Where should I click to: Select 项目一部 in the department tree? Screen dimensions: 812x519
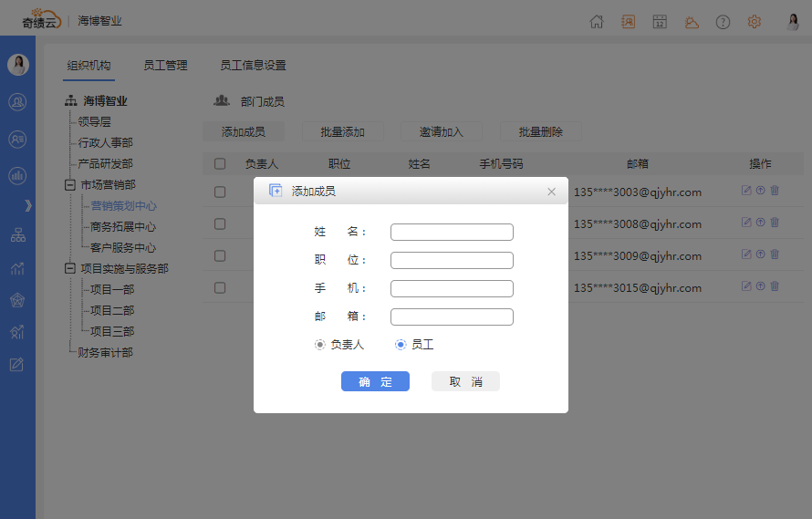click(112, 289)
